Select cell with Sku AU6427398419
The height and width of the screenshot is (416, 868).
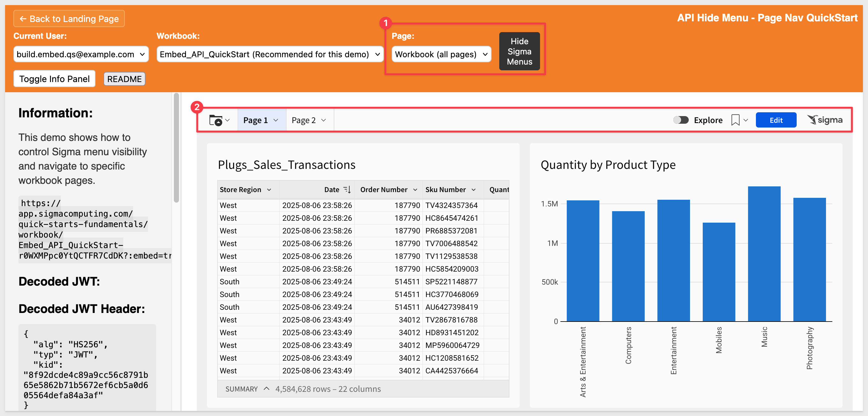click(x=452, y=307)
